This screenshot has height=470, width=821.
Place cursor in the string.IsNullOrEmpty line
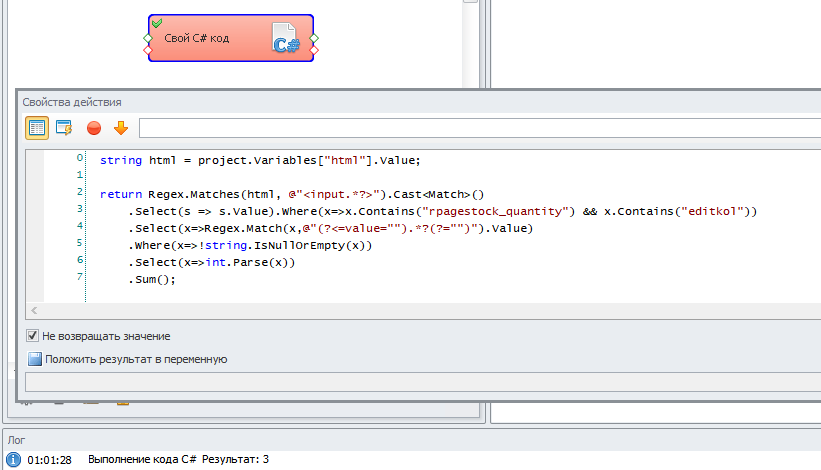(250, 245)
